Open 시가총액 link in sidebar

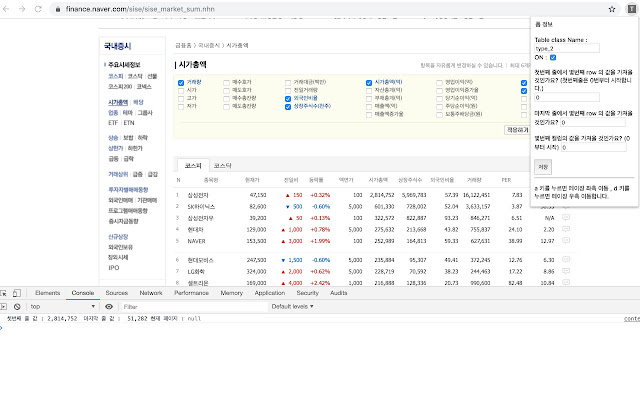pyautogui.click(x=118, y=102)
